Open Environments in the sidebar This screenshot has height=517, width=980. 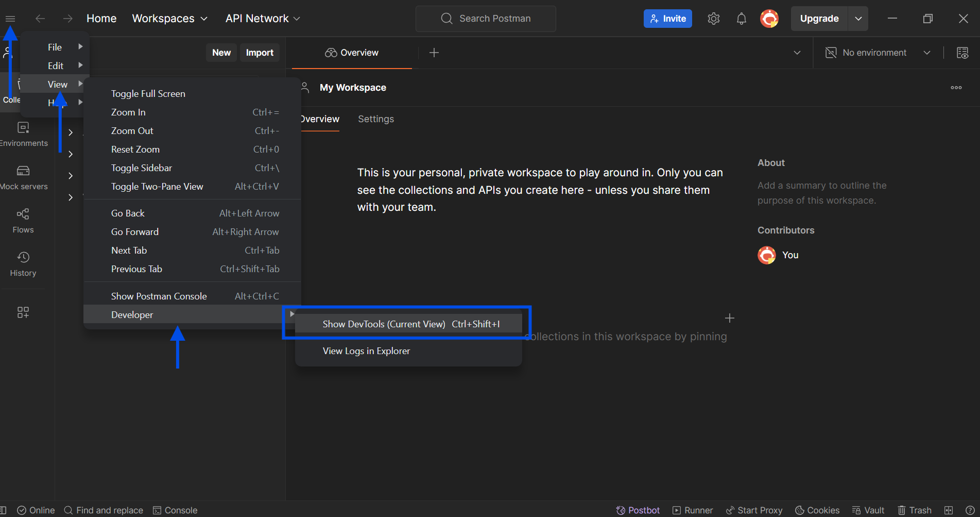[x=23, y=134]
